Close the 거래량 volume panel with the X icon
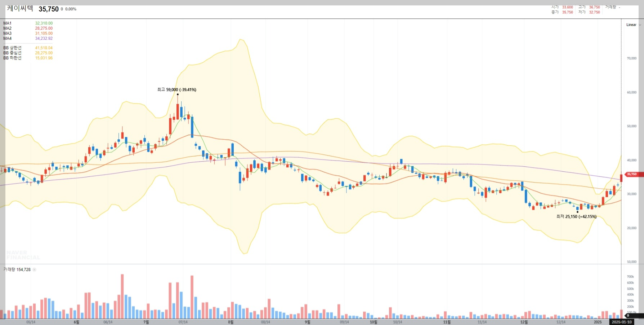 35,270
